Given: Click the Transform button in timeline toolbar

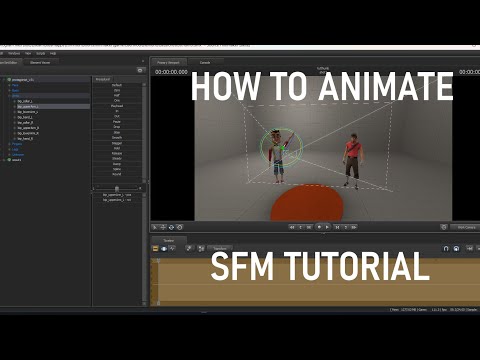Looking at the screenshot, I should coord(220,249).
